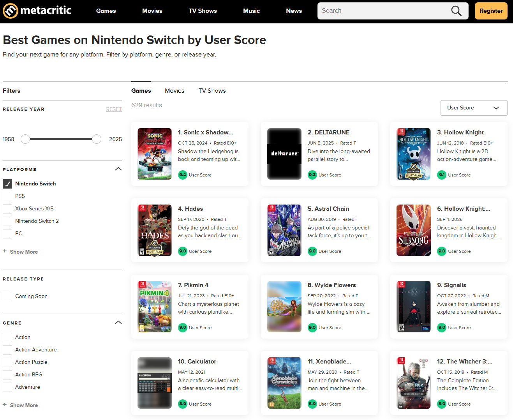Click the 9.4 user score badge for Sonic x Shadow
513x420 pixels.
[183, 175]
